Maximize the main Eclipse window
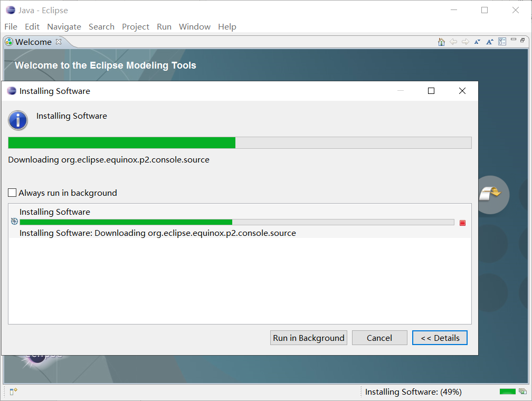 pyautogui.click(x=484, y=10)
